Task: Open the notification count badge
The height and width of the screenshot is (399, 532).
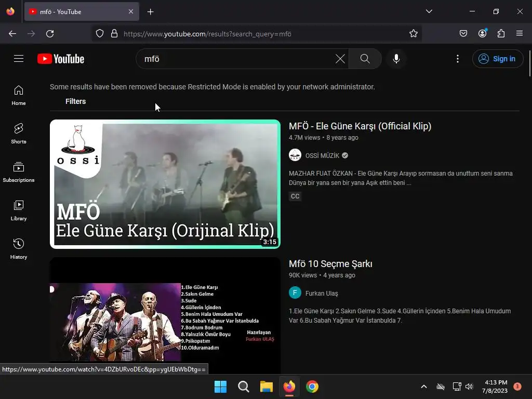Action: pos(517,387)
